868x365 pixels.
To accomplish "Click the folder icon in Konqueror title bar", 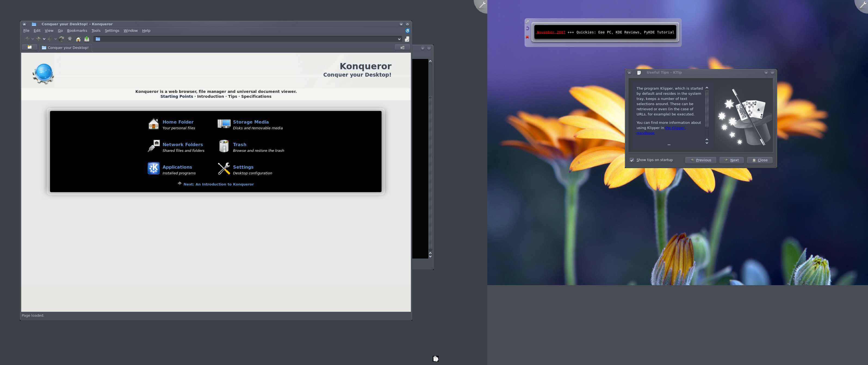I will pos(34,24).
